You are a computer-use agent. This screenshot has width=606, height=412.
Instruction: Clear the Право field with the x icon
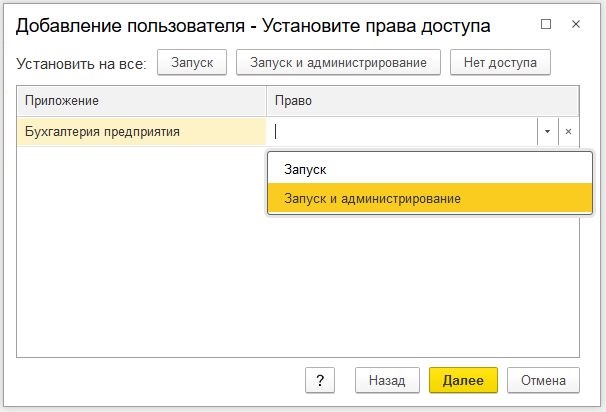click(568, 131)
